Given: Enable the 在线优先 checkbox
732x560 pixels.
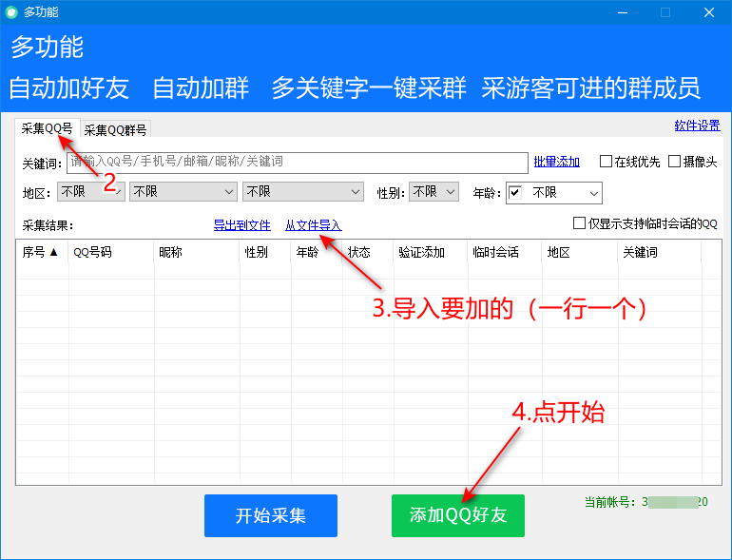Looking at the screenshot, I should tap(606, 162).
